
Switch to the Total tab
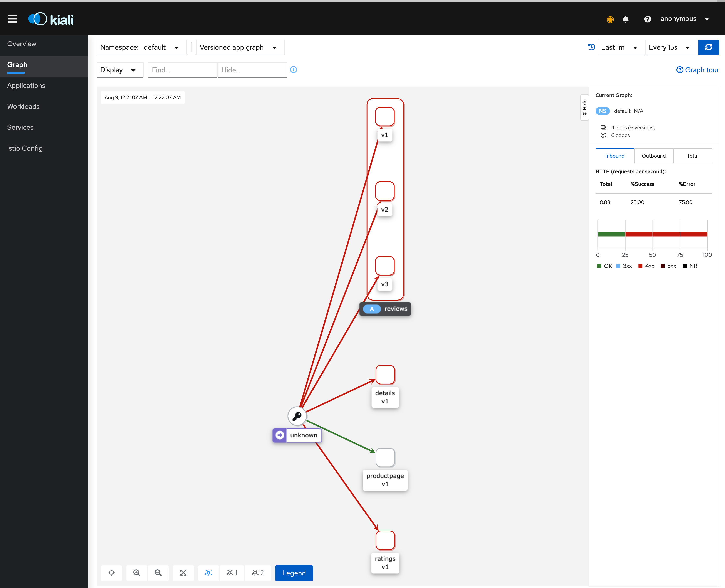coord(693,156)
